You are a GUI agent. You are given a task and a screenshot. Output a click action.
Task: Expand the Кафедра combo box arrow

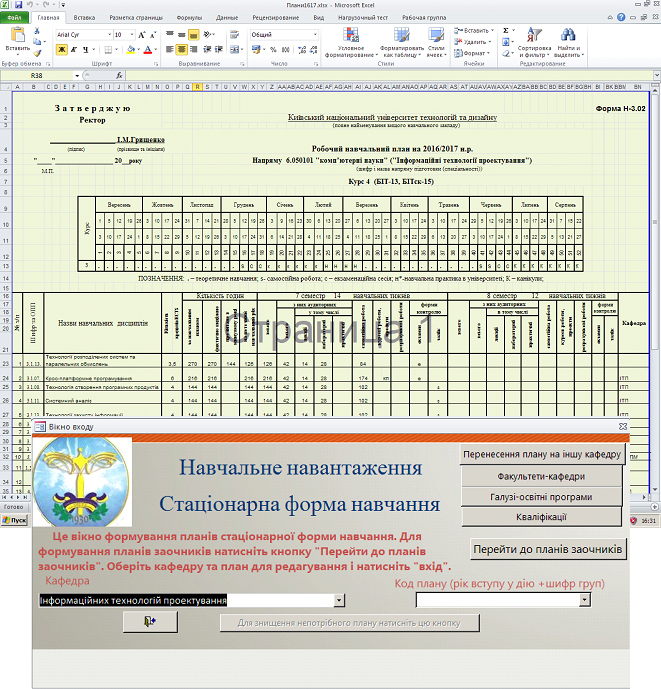click(x=339, y=600)
